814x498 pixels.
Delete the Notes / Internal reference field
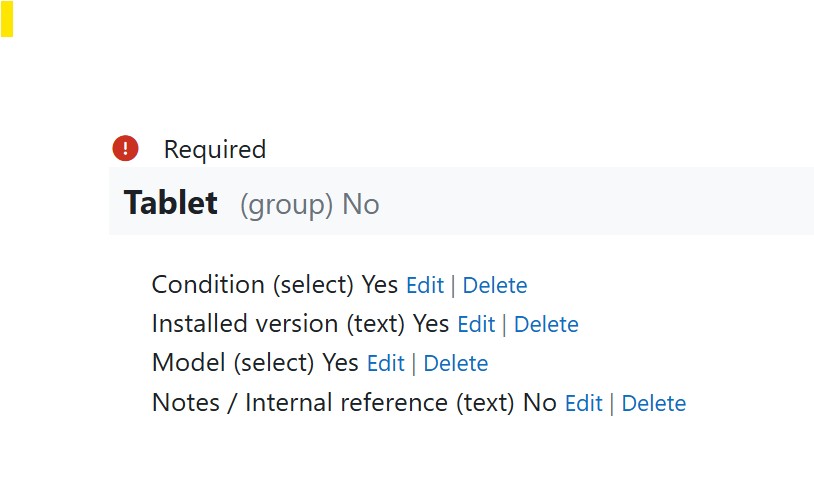click(653, 403)
